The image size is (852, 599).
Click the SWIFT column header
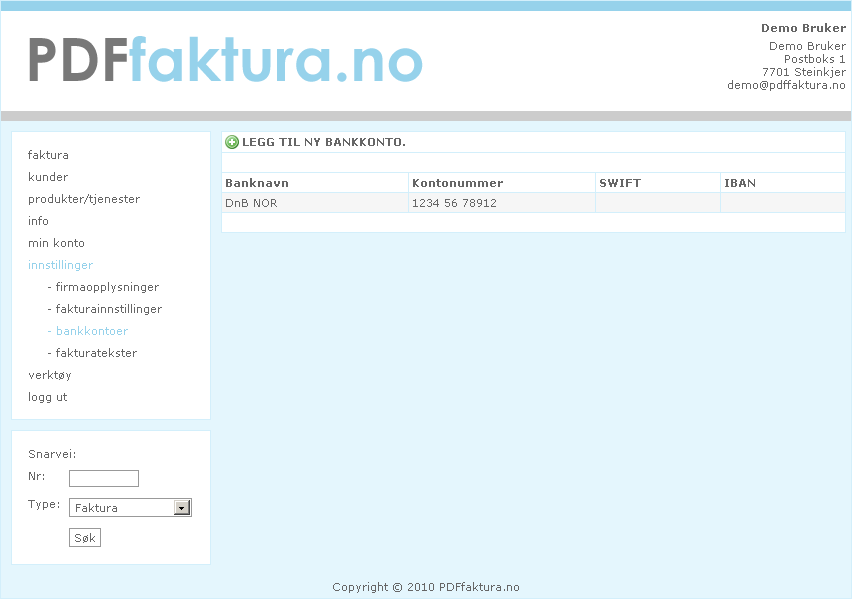point(620,183)
